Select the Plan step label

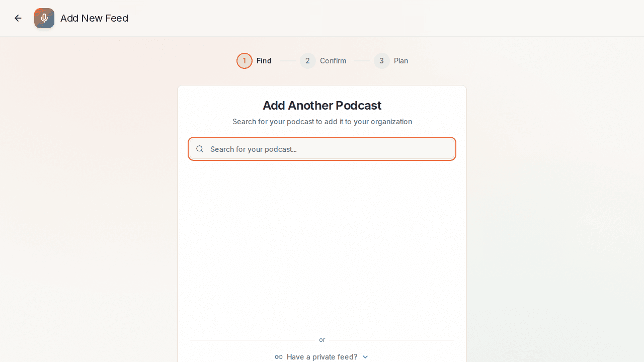401,60
